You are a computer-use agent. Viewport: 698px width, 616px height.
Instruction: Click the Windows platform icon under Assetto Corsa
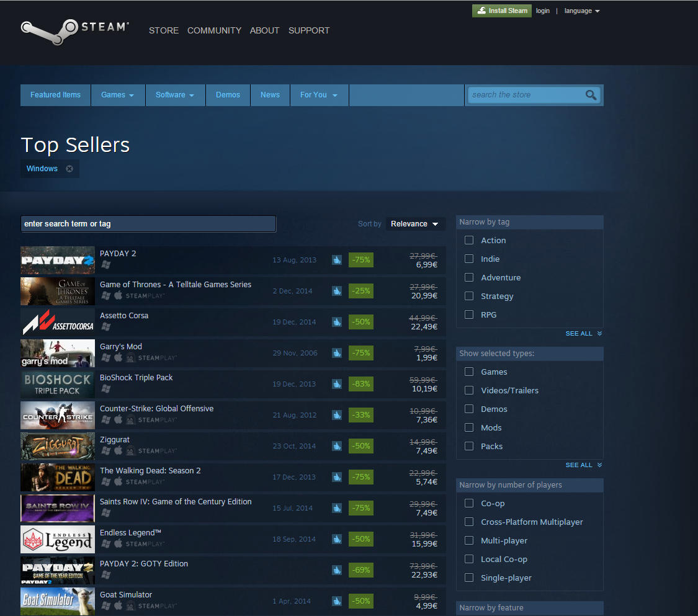[x=106, y=326]
